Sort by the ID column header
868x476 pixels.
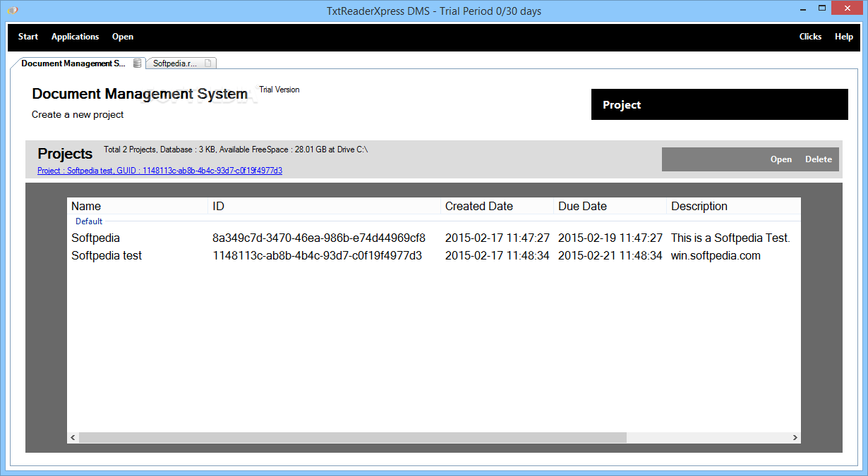point(325,206)
